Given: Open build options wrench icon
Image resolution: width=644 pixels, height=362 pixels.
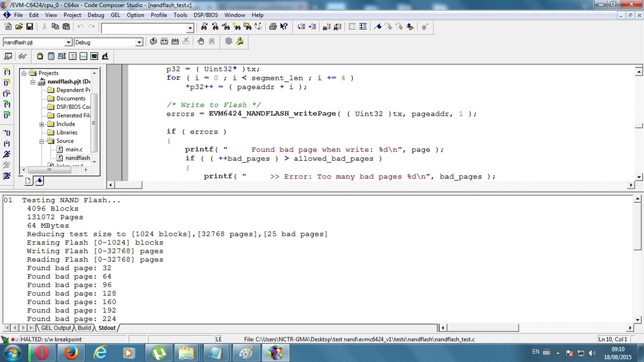Looking at the screenshot, I should point(240,41).
